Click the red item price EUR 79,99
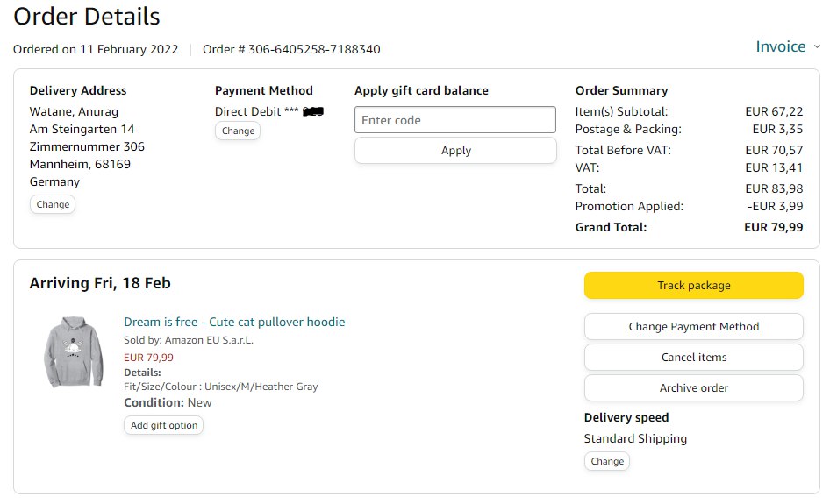Screen dimensions: 837x504 (x=148, y=357)
